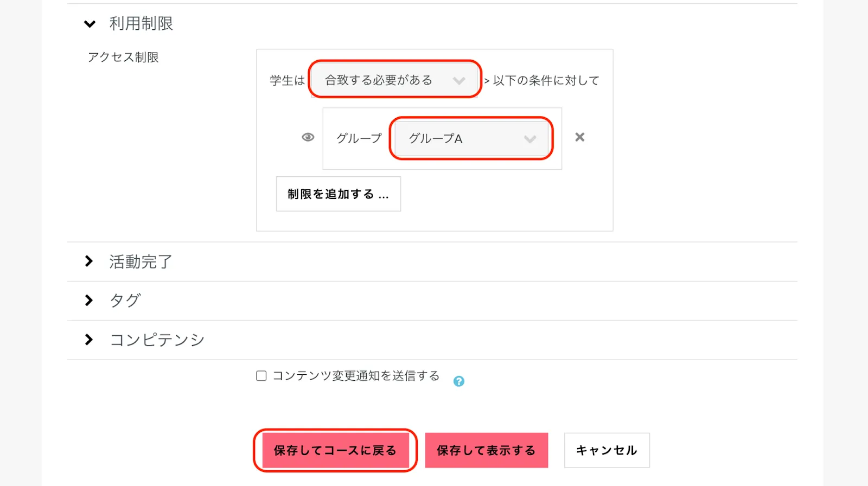
Task: Open the 活動完了 section heading
Action: tap(141, 262)
